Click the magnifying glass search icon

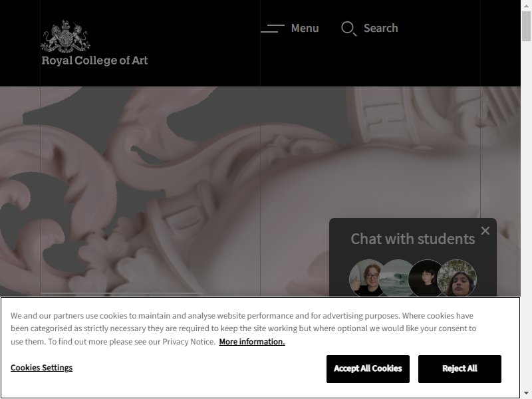click(x=348, y=29)
